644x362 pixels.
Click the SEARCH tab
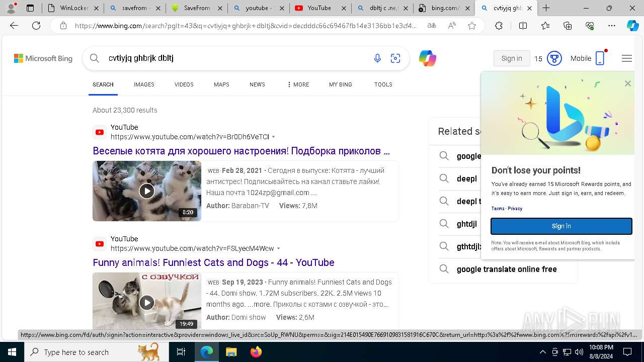(103, 84)
